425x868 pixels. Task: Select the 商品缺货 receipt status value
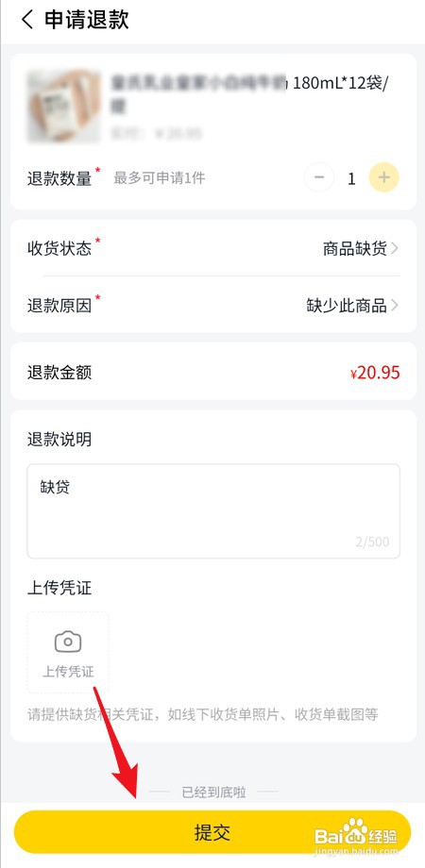click(354, 248)
